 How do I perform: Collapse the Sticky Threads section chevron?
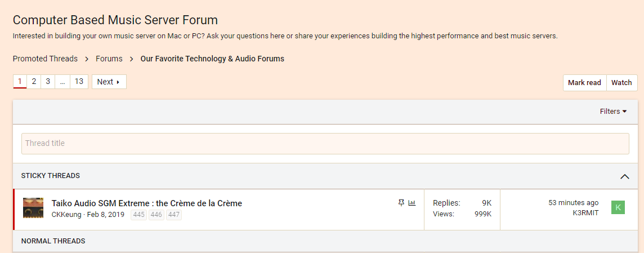click(x=624, y=176)
